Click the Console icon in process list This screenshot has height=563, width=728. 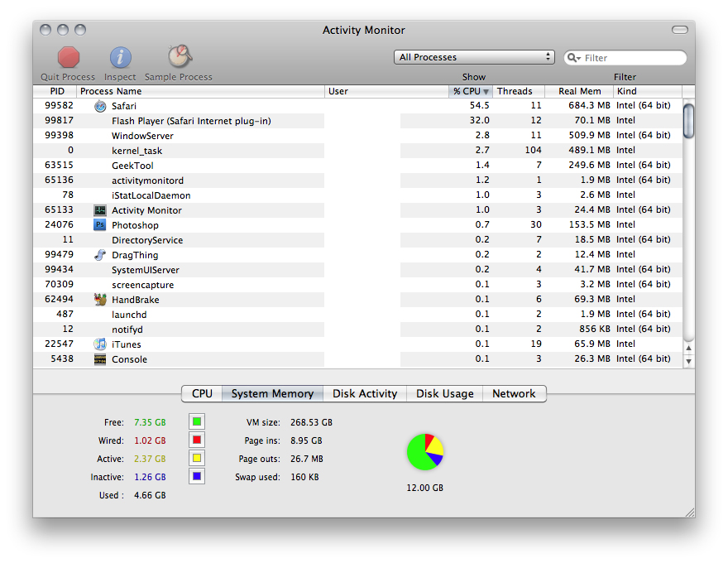point(100,358)
